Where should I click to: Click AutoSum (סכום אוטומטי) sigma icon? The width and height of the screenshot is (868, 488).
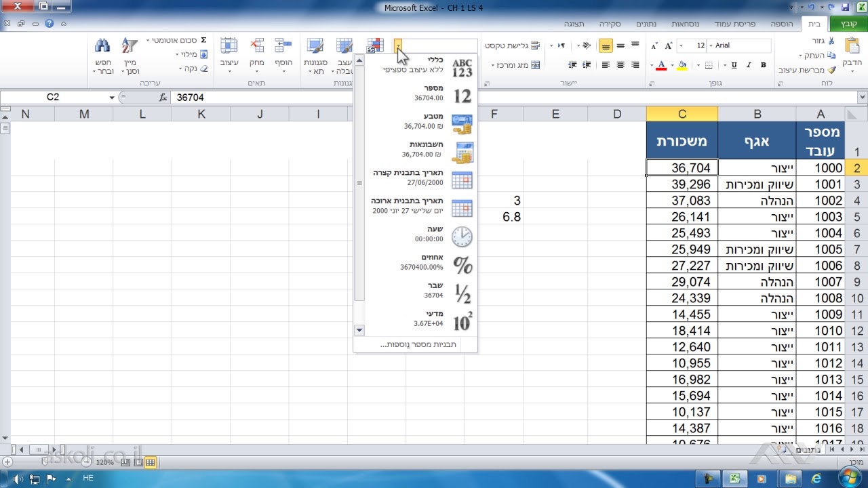203,41
